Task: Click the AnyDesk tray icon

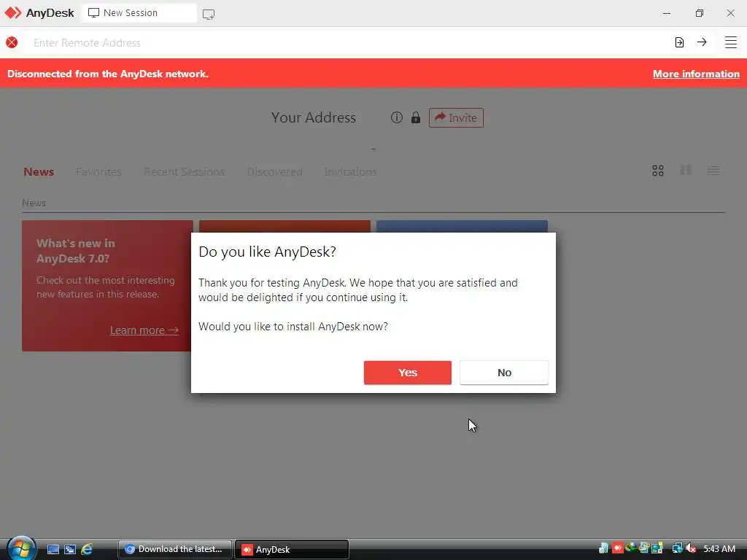Action: [617, 548]
